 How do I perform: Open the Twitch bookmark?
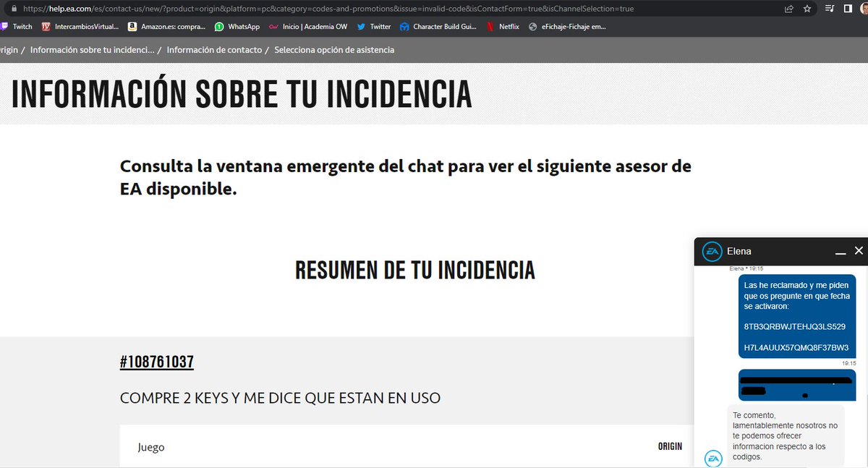17,27
